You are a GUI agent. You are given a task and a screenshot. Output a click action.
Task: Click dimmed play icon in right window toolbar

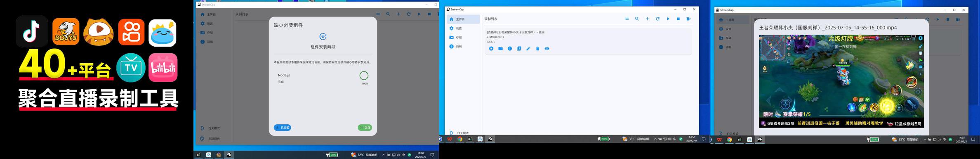click(938, 19)
